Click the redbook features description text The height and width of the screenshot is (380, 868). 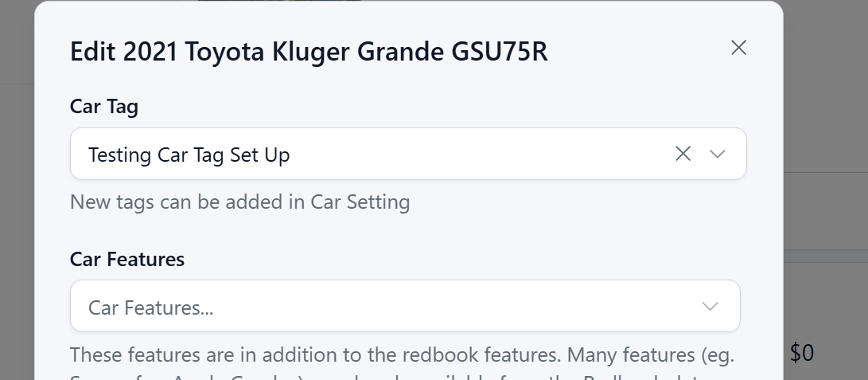[401, 353]
